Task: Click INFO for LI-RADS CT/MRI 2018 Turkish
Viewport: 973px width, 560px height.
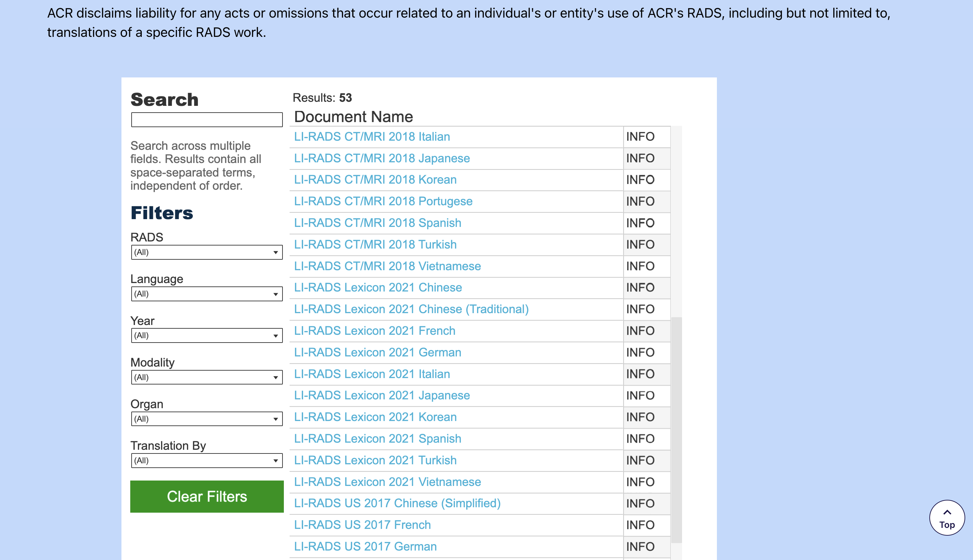Action: (640, 244)
